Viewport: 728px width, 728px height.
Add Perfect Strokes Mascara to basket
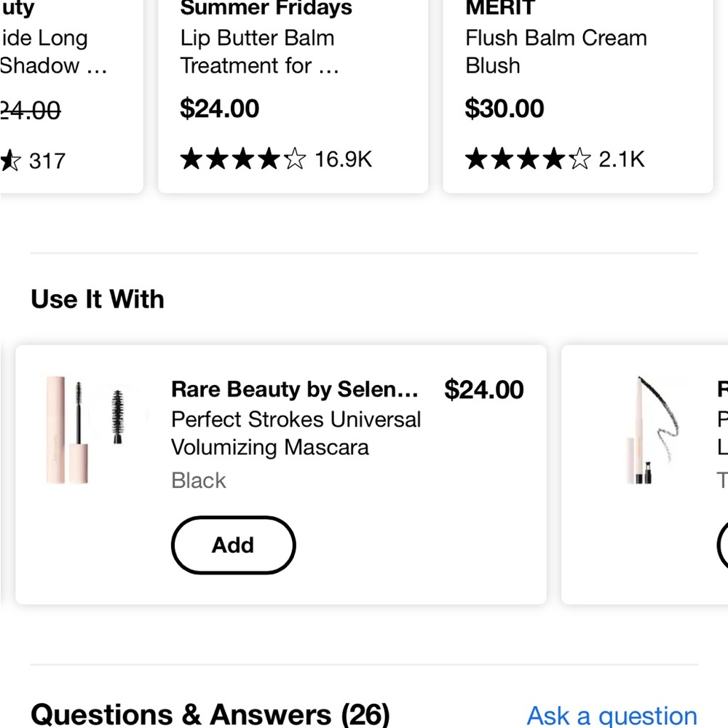tap(233, 545)
